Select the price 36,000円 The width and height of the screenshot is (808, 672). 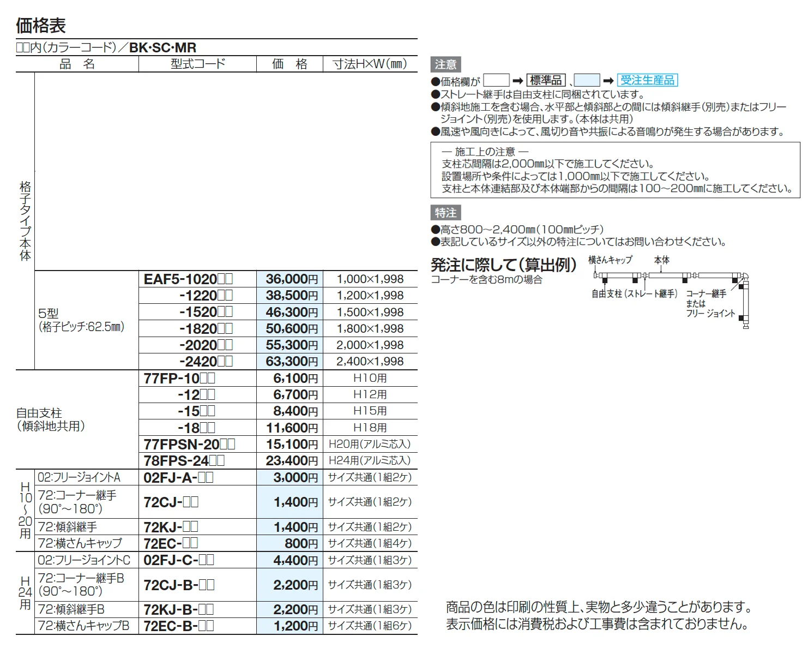pos(292,279)
